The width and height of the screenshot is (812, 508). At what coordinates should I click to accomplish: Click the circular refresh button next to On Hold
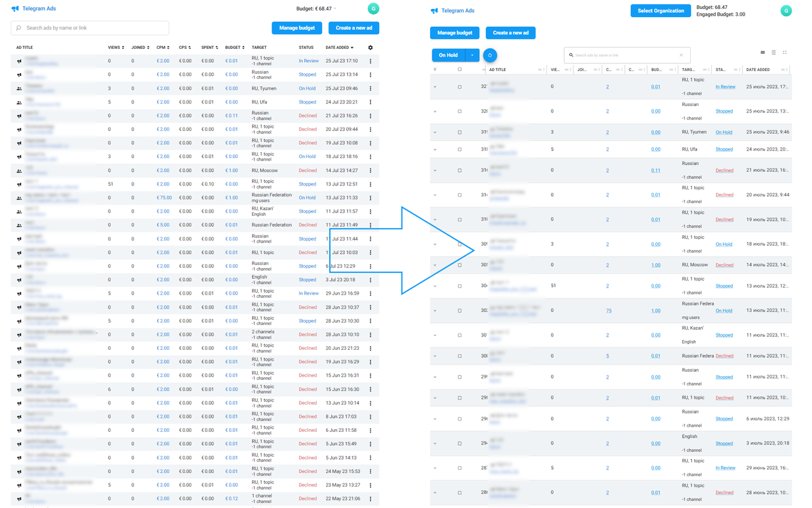pyautogui.click(x=490, y=55)
